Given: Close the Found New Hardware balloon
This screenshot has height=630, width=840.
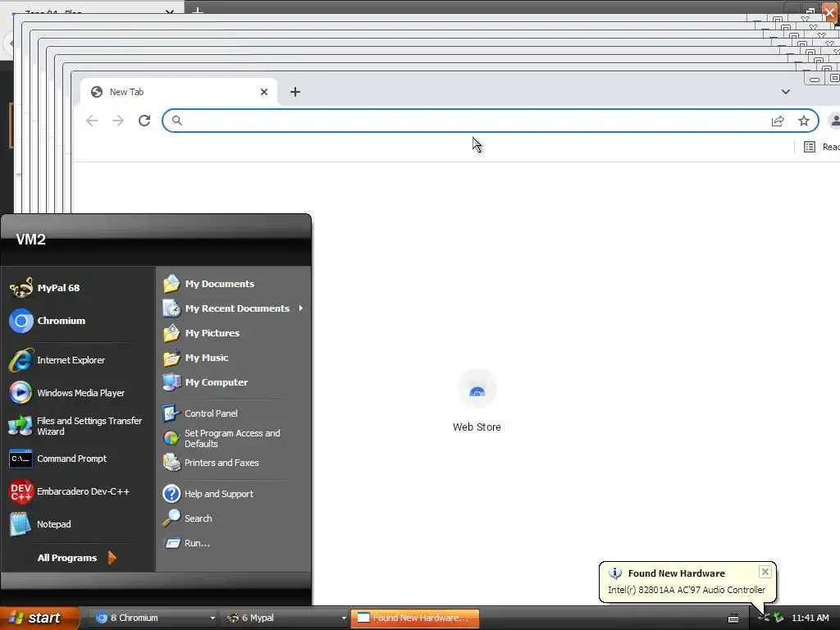Looking at the screenshot, I should 765,572.
